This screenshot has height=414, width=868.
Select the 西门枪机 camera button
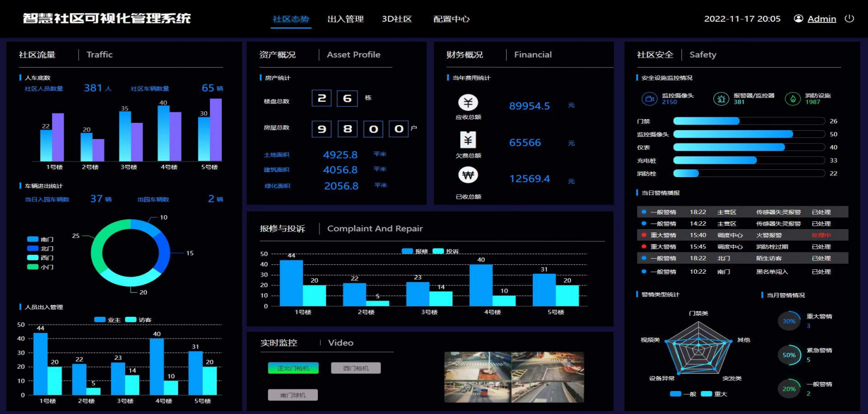pos(356,368)
